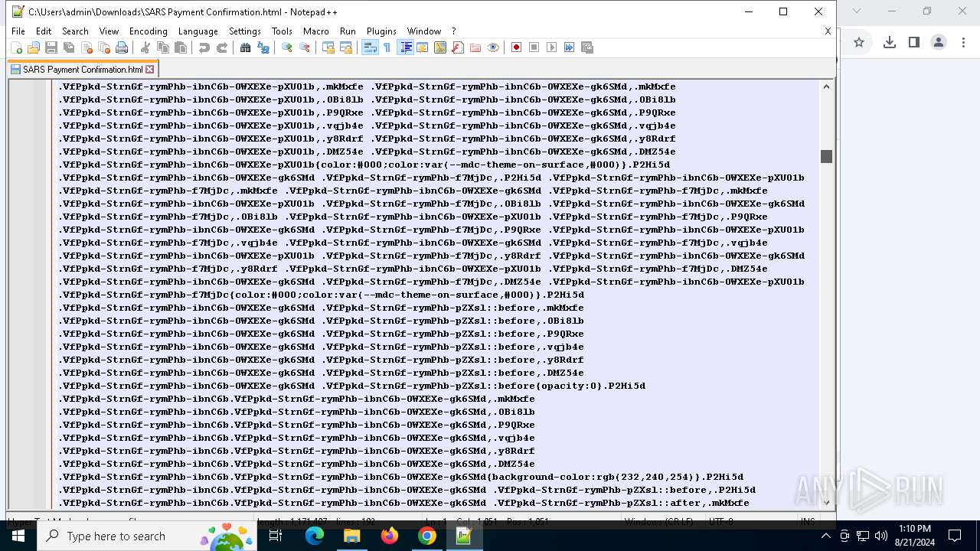The height and width of the screenshot is (551, 980).
Task: Open the Tools menu
Action: tap(282, 31)
